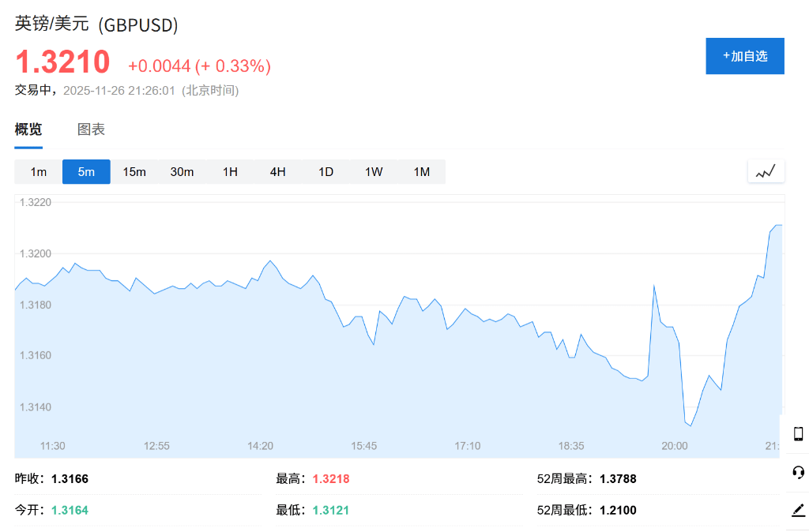Image resolution: width=809 pixels, height=532 pixels.
Task: Click the customer service headset icon
Action: 798,472
